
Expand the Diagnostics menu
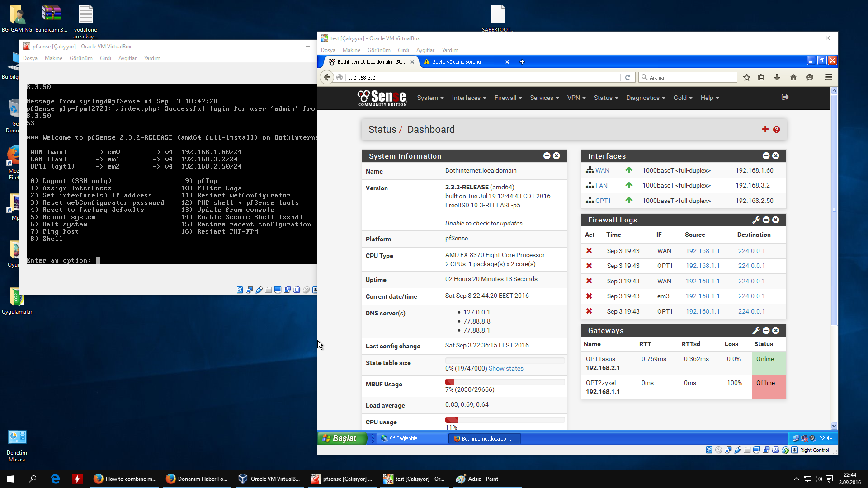tap(646, 98)
